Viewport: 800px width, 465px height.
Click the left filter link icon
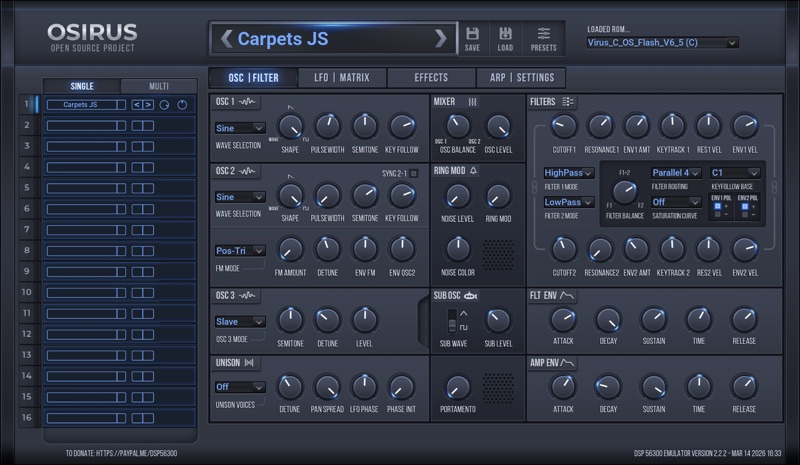tap(535, 187)
